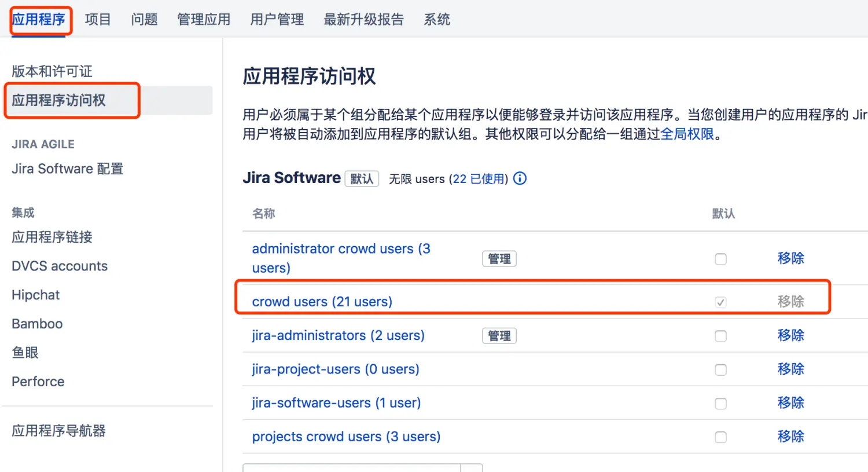Enable default checkbox for administrator crowd users
868x472 pixels.
[x=720, y=259]
